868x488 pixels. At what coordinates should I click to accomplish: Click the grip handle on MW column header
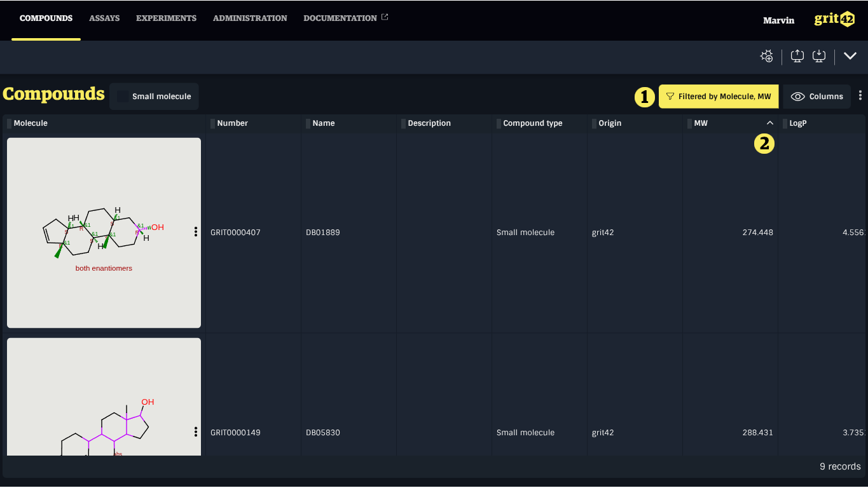690,123
